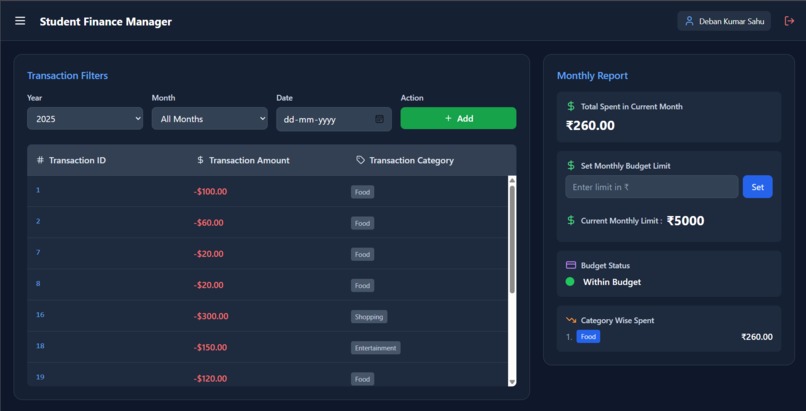The width and height of the screenshot is (806, 411).
Task: Click blue Food tag in Category Wise Spent
Action: tap(588, 337)
